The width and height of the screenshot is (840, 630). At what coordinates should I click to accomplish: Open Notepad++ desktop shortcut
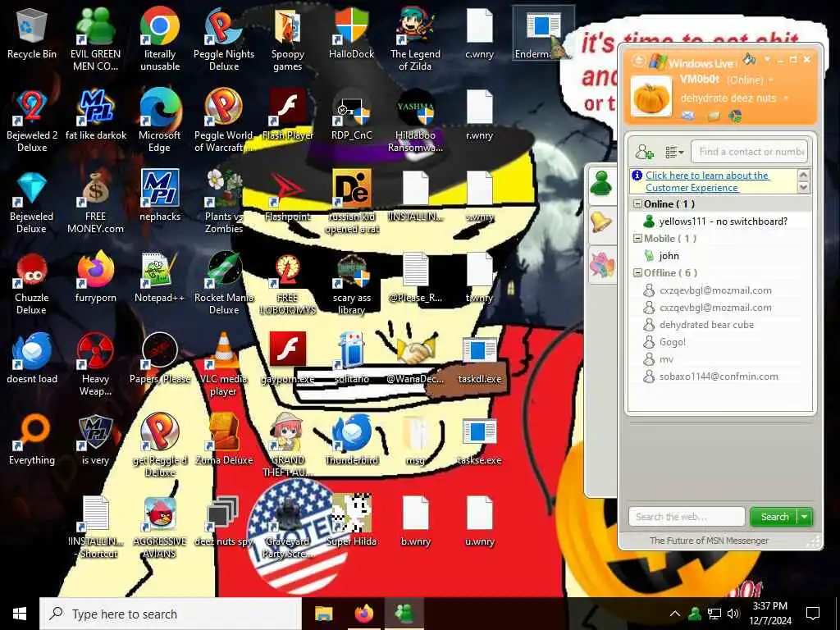[x=160, y=277]
